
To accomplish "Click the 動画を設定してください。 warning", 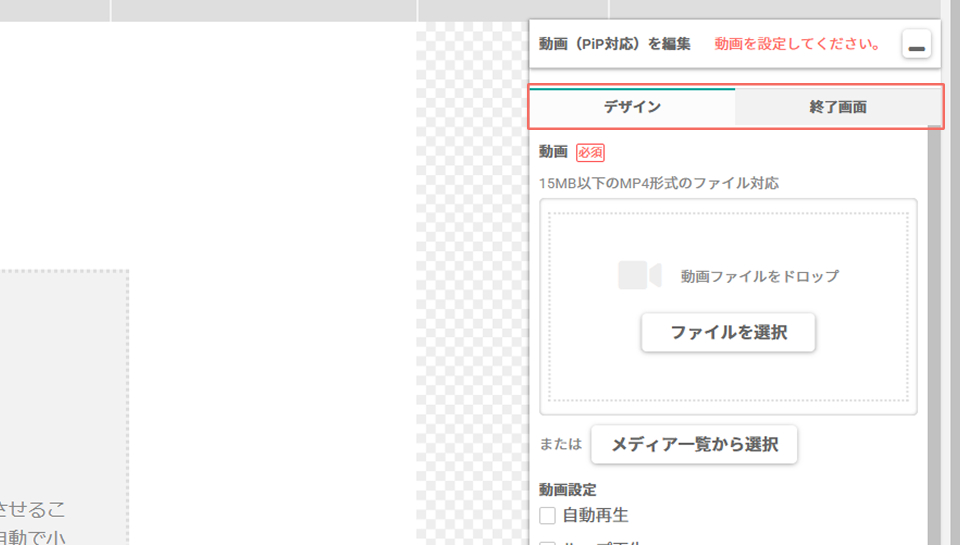I will pos(798,44).
